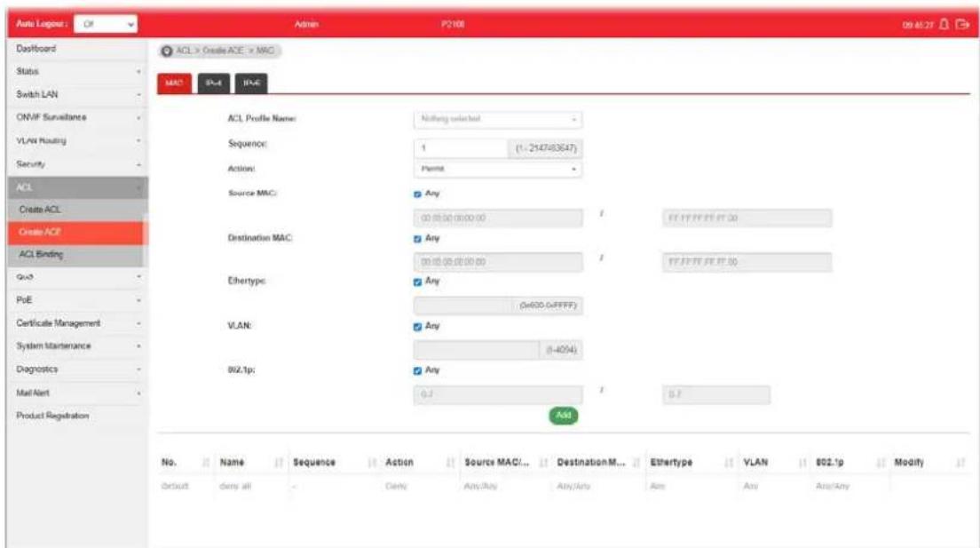Click the 802.1p mask field
980x548 pixels.
[715, 394]
